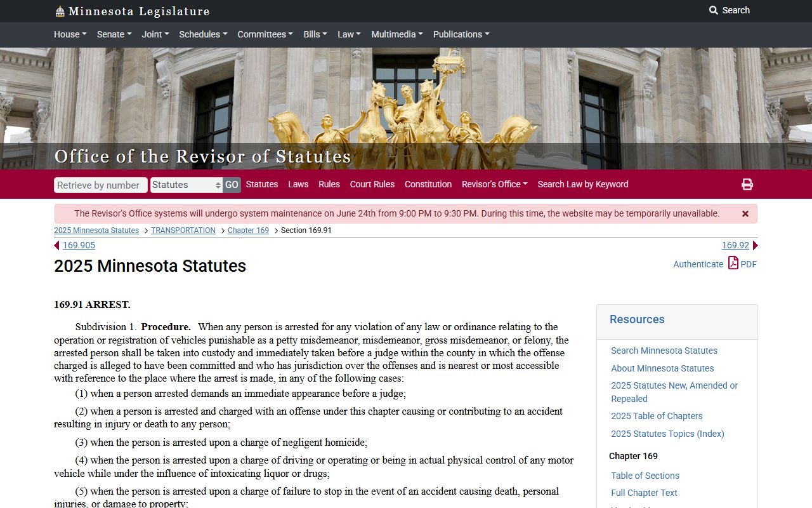Open the Court Rules menu item

[x=372, y=184]
